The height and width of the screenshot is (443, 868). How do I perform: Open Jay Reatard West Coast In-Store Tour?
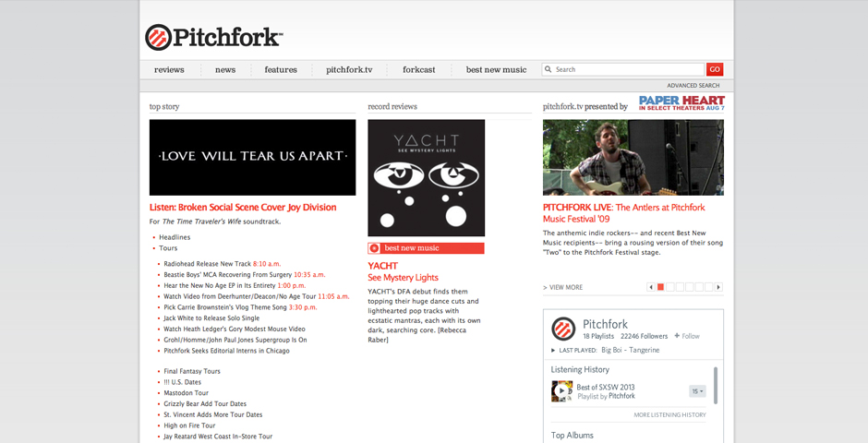click(218, 437)
